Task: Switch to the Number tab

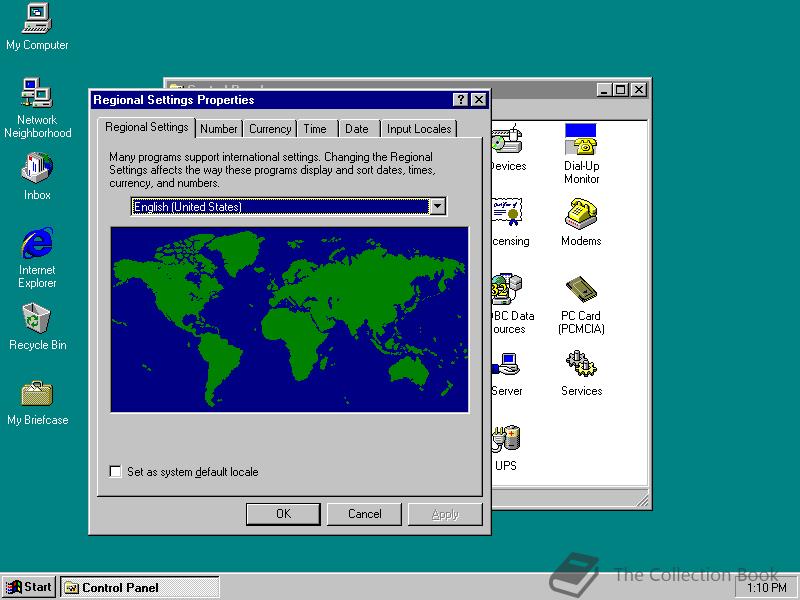Action: coord(218,129)
